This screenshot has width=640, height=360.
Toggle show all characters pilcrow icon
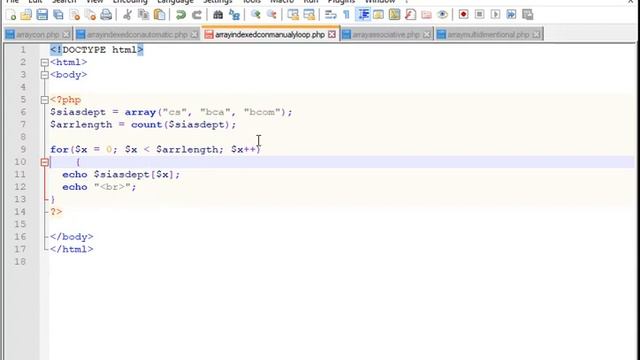point(347,15)
